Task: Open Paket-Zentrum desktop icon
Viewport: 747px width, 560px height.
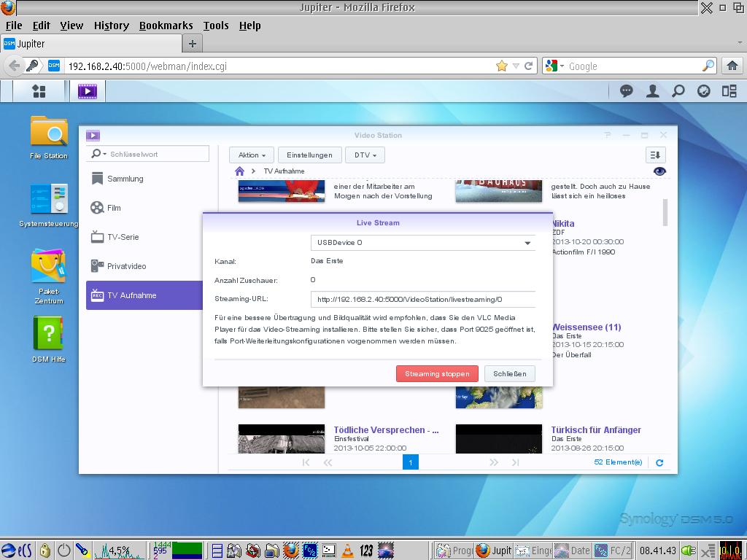Action: (49, 276)
